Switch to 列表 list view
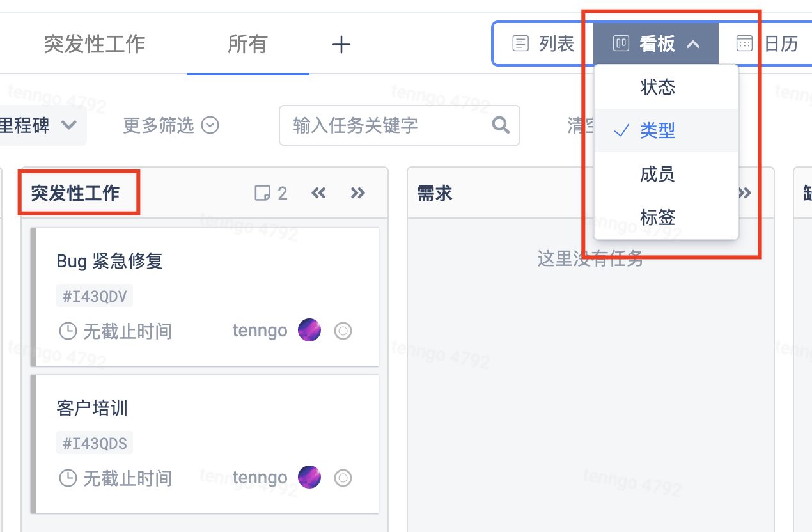Image resolution: width=812 pixels, height=532 pixels. 543,43
